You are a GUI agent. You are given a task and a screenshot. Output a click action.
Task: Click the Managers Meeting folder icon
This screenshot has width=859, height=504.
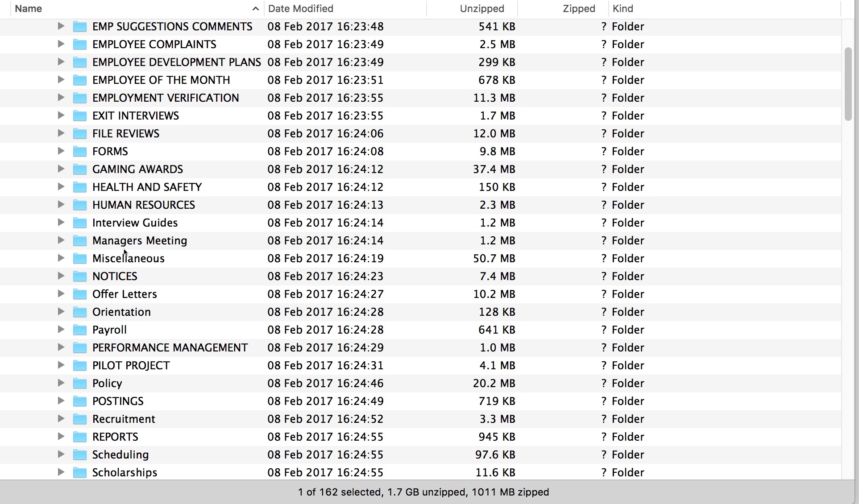pos(80,241)
